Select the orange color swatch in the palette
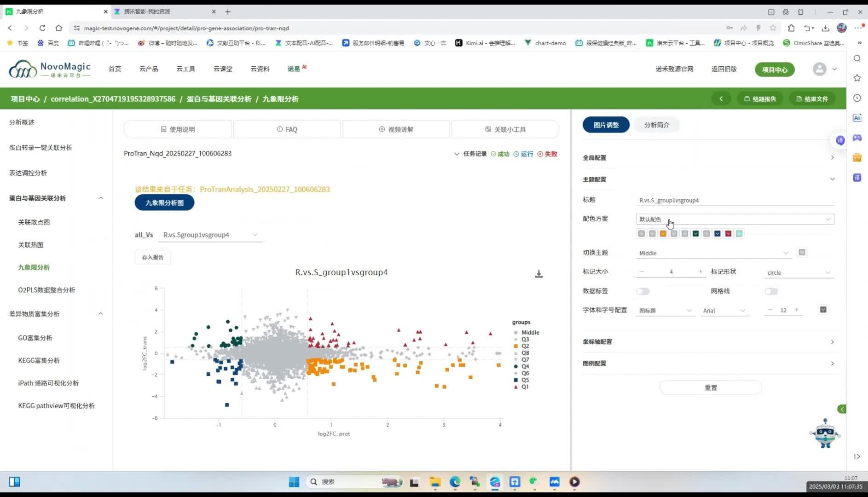The height and width of the screenshot is (497, 868). pos(663,234)
